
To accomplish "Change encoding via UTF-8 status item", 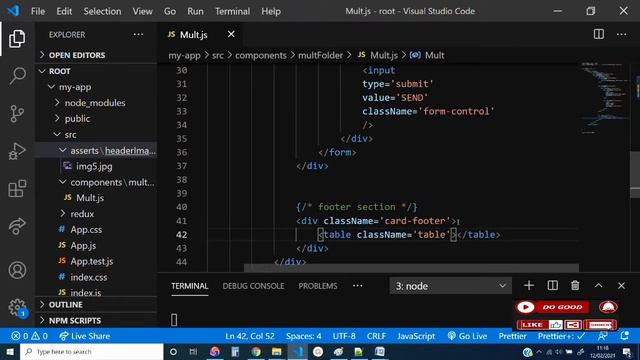I will pos(344,336).
